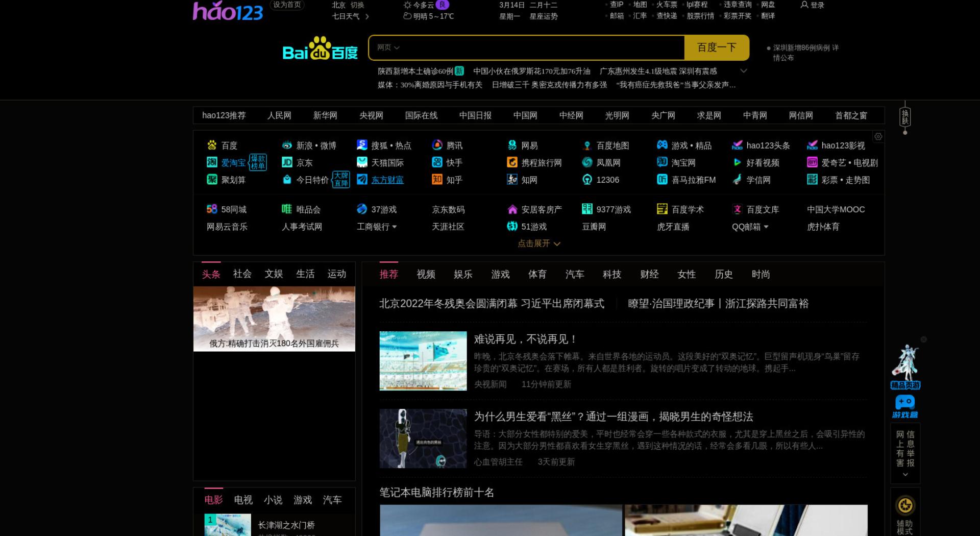Expand the hot news list chevron

click(744, 71)
